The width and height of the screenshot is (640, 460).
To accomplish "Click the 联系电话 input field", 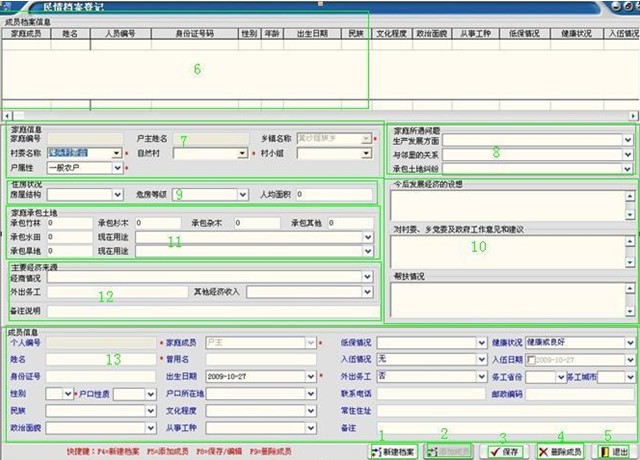I will point(431,394).
